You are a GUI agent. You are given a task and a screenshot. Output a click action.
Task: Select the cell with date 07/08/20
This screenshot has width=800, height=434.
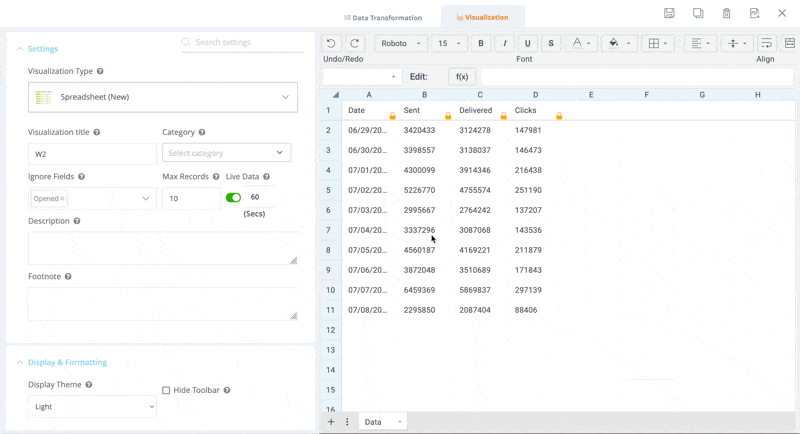[369, 310]
